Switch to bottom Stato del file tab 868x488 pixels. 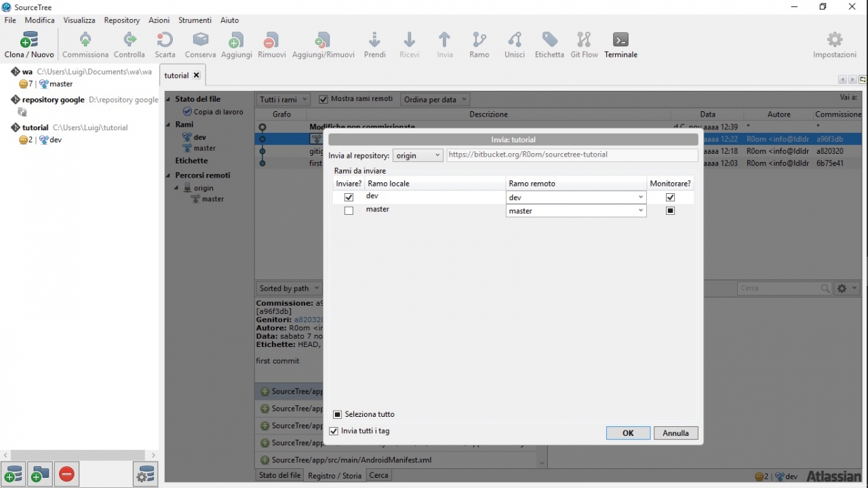click(280, 476)
